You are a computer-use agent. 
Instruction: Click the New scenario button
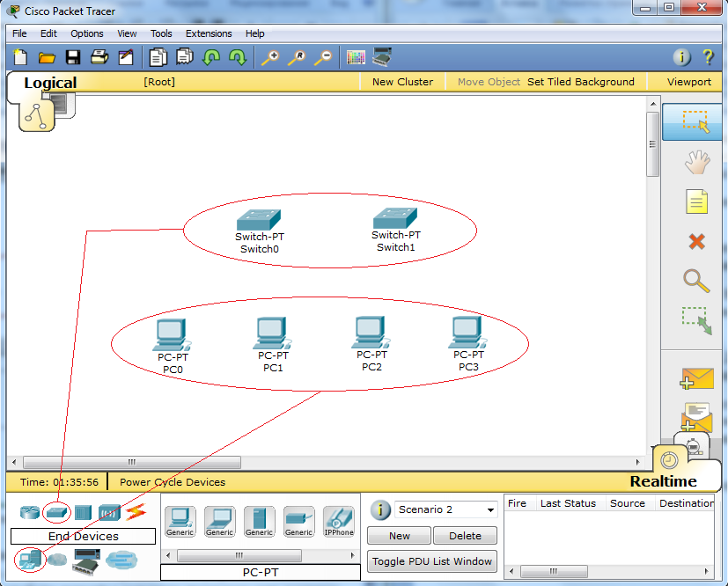[x=400, y=536]
